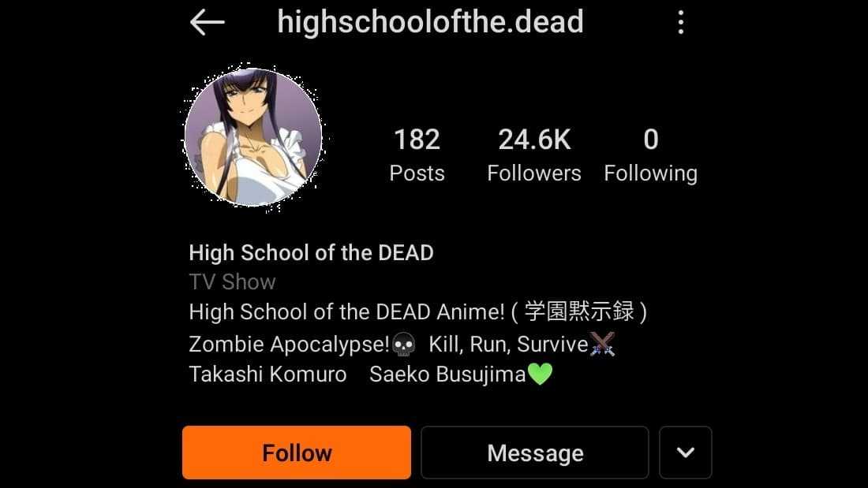Viewport: 868px width, 488px height.
Task: Tap the green heart emoji
Action: click(x=540, y=374)
